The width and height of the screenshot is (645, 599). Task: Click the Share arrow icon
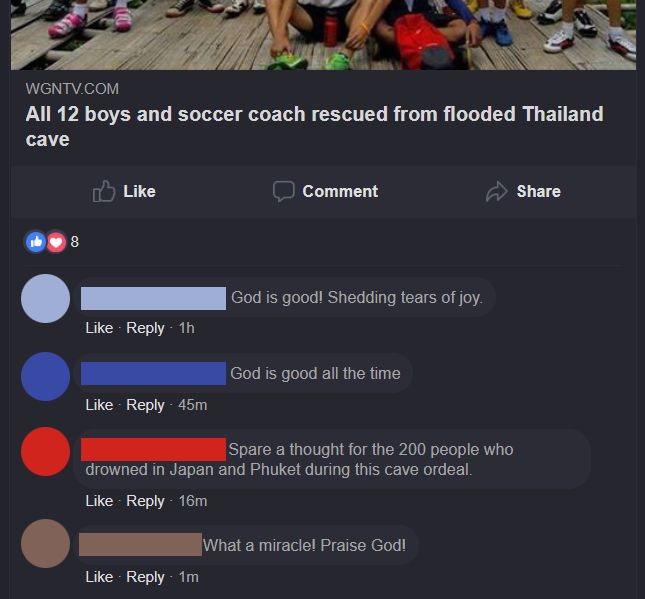click(497, 192)
